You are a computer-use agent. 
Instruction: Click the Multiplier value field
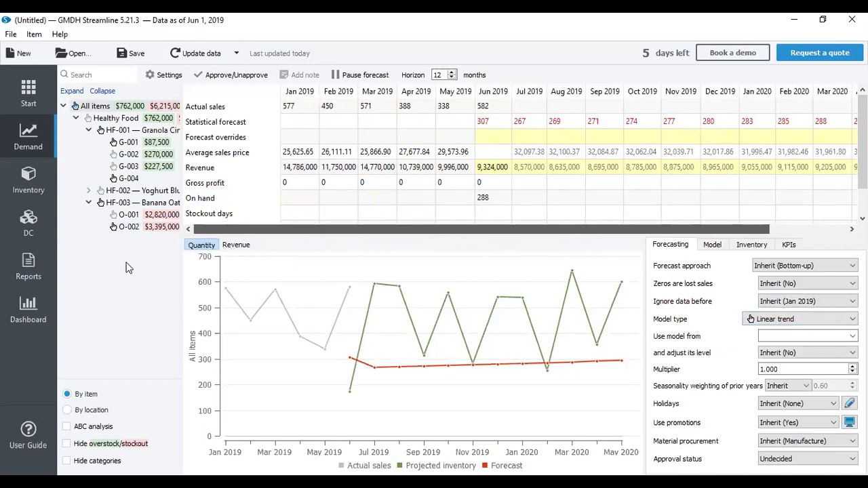tap(803, 369)
